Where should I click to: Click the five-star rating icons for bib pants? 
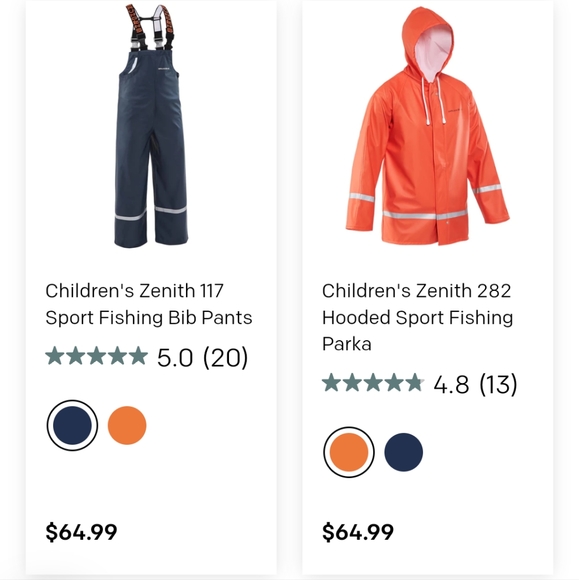pyautogui.click(x=96, y=356)
